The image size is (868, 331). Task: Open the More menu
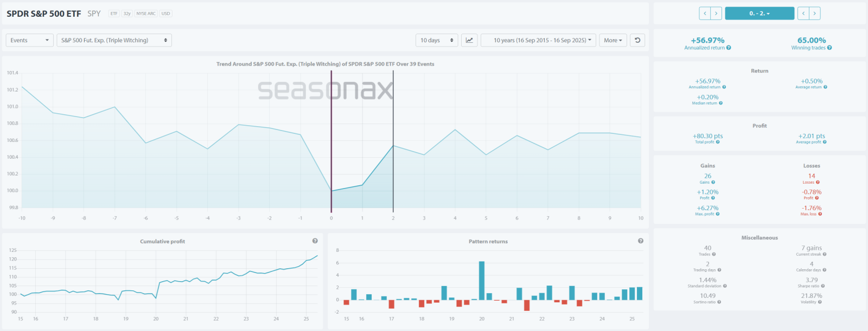613,40
